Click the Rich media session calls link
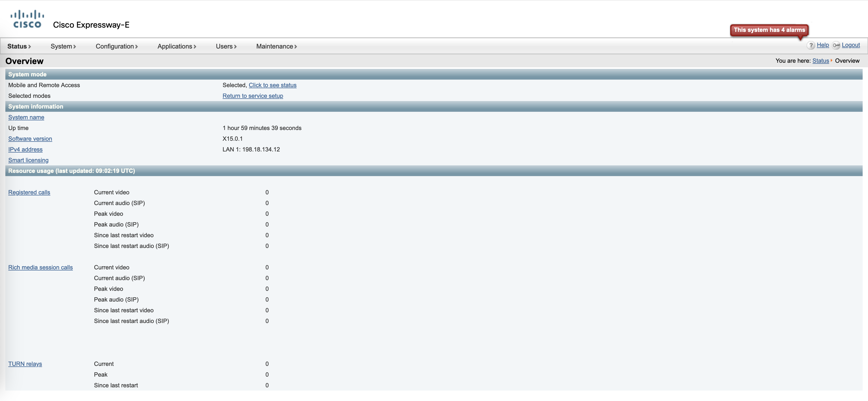 (40, 268)
